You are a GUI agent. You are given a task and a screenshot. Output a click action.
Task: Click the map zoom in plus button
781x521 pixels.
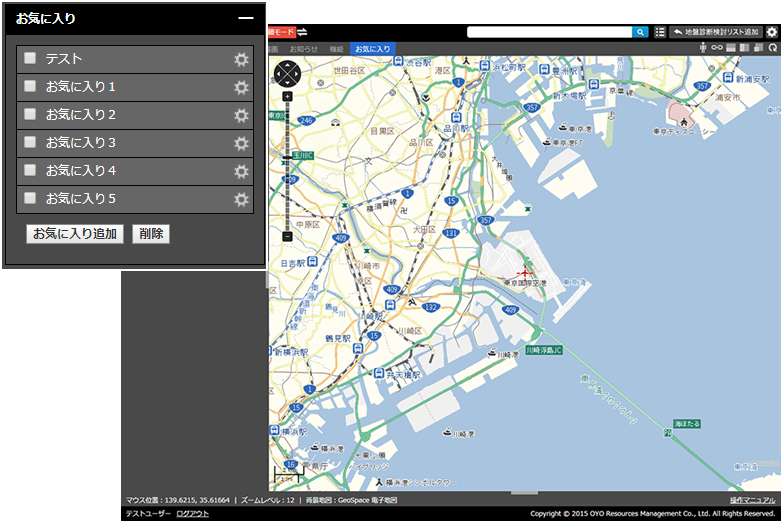[287, 97]
